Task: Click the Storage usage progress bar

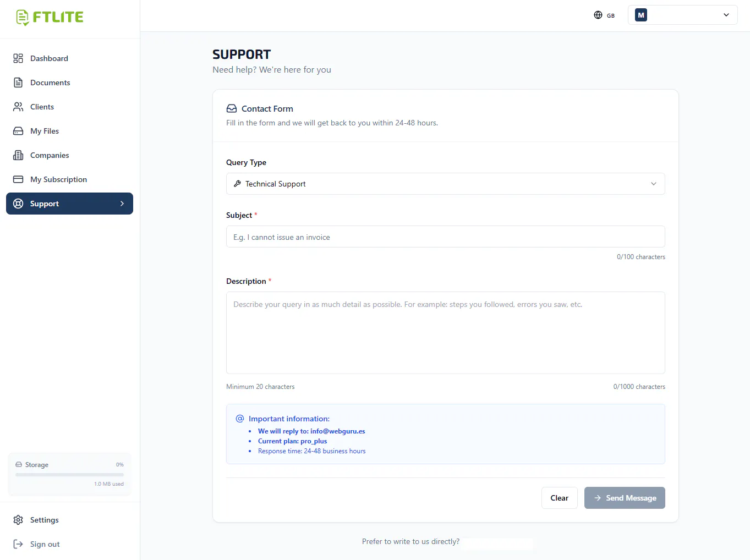Action: pos(69,474)
